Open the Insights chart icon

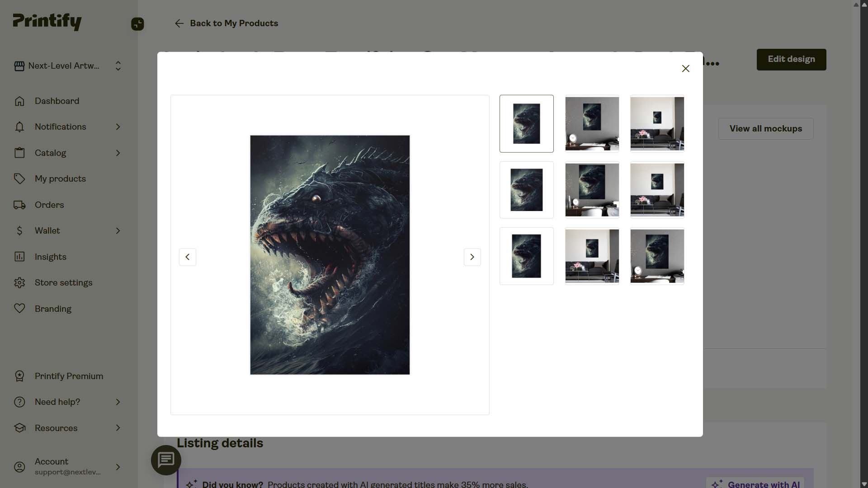(x=19, y=257)
